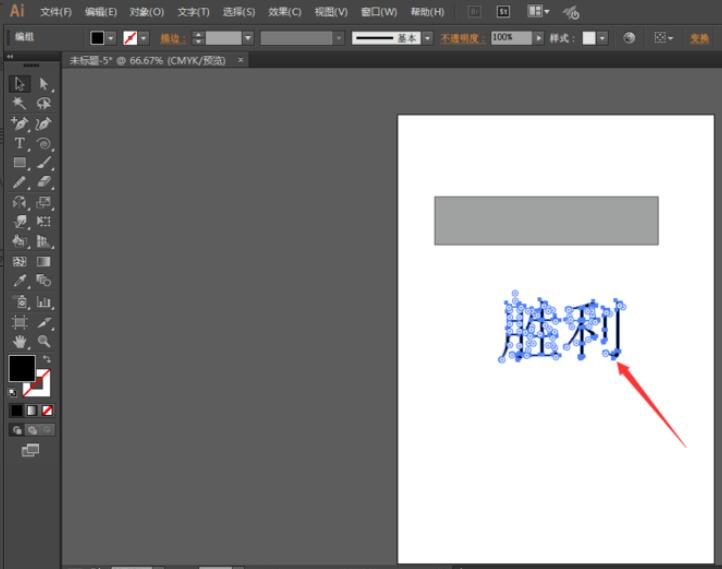Open the graphic style 样式 dropdown
The image size is (722, 569).
click(x=602, y=38)
